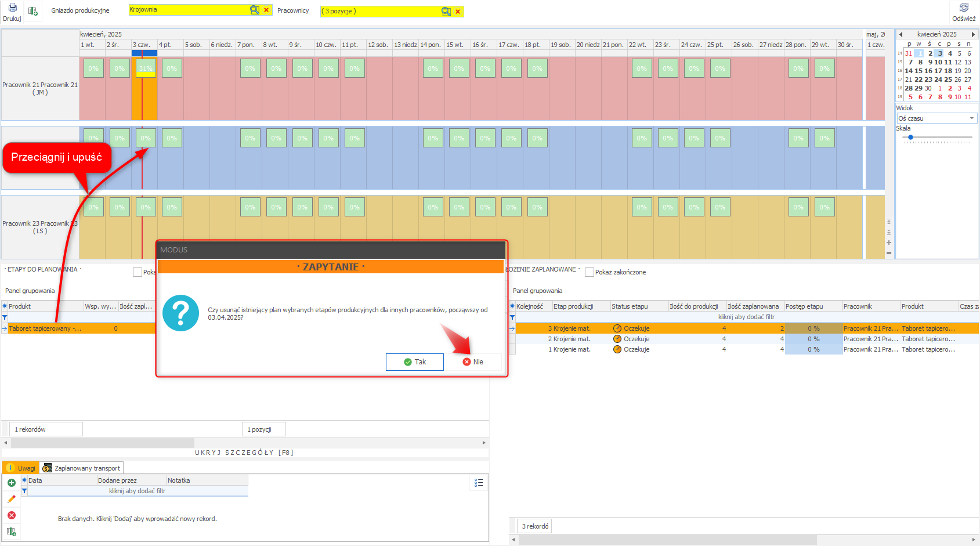The width and height of the screenshot is (980, 546).
Task: Toggle checkbox in Etapy do planowania header
Action: click(138, 272)
